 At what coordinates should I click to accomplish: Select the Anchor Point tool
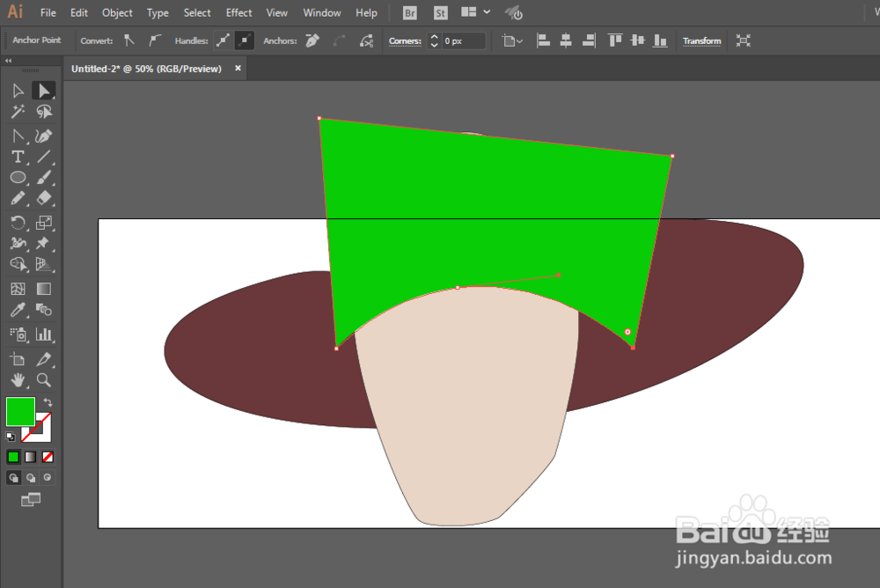tap(18, 136)
